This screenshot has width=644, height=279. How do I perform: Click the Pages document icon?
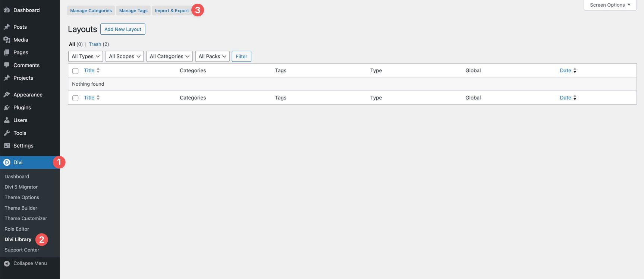click(x=7, y=53)
